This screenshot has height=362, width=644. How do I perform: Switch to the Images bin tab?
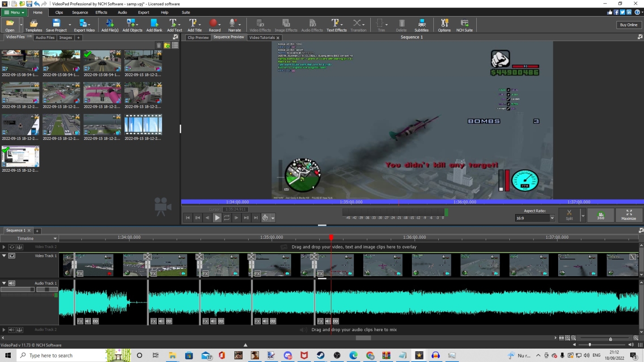(x=66, y=38)
